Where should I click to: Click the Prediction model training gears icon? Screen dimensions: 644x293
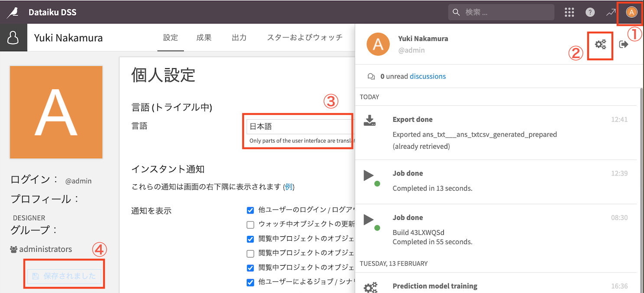tap(371, 288)
